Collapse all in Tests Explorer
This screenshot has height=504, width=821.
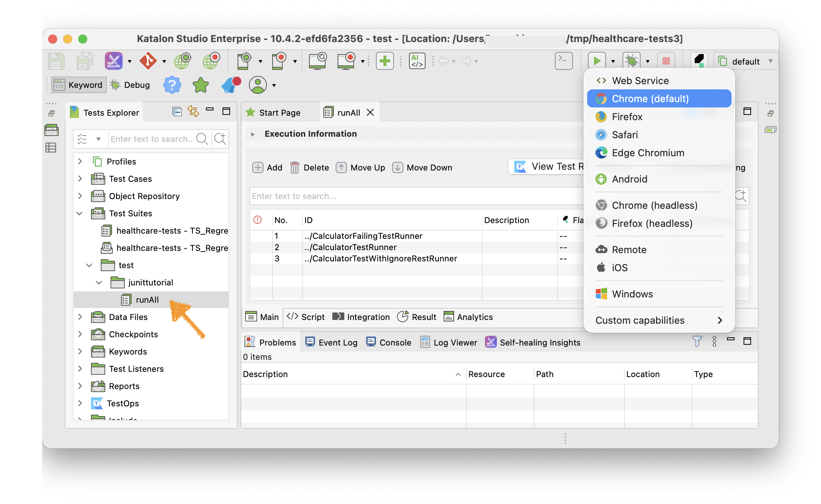point(177,112)
